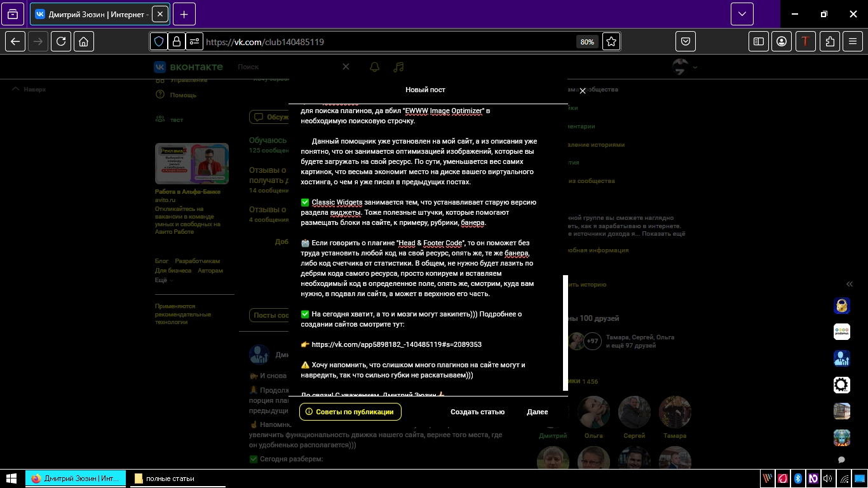Open the chat bubble messenger icon
Image resolution: width=868 pixels, height=488 pixels.
(x=842, y=459)
